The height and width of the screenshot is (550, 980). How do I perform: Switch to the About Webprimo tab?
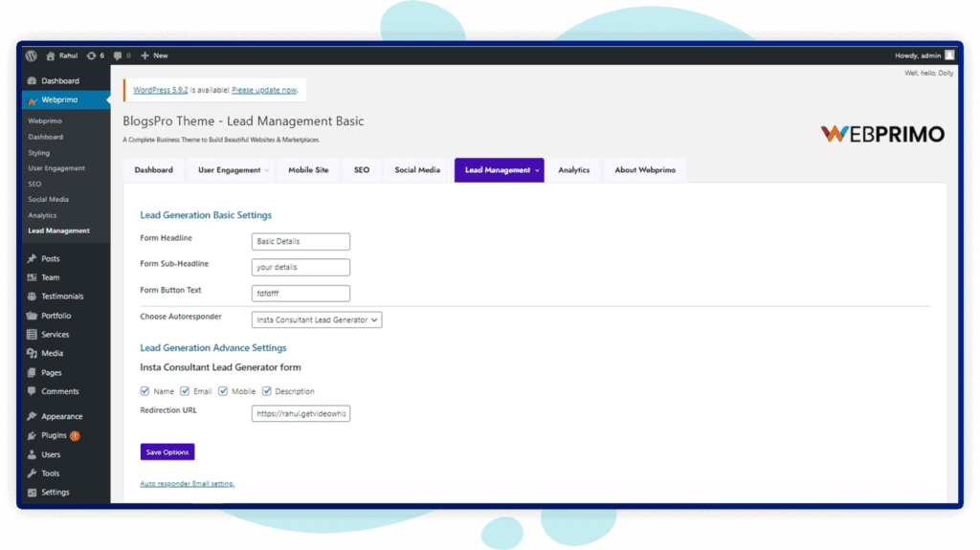(645, 170)
